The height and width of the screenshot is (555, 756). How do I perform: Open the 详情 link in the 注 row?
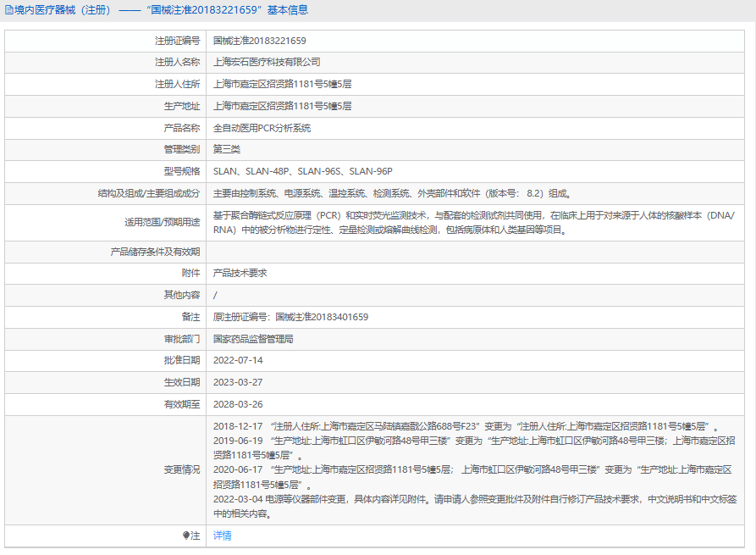223,536
